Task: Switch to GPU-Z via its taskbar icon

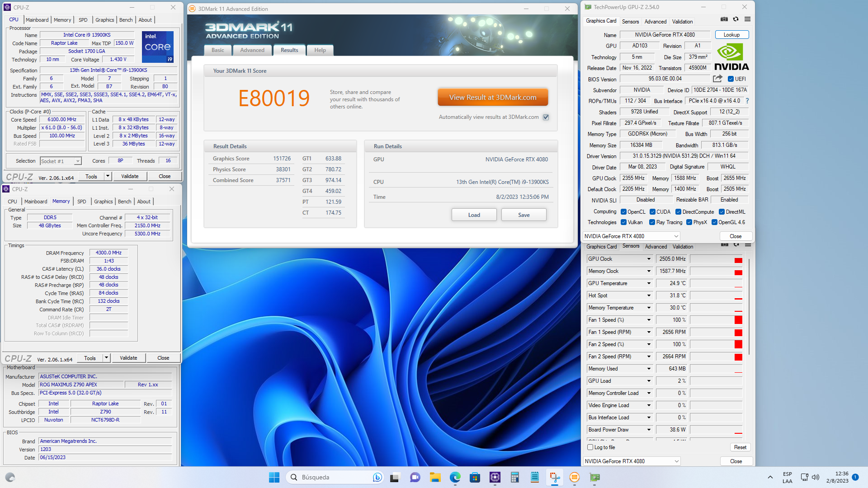Action: coord(594,477)
